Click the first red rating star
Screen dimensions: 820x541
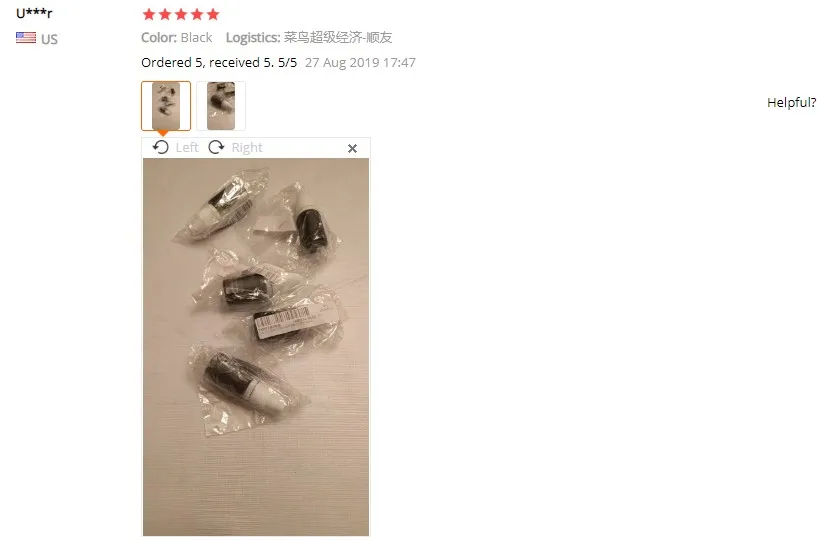click(149, 14)
